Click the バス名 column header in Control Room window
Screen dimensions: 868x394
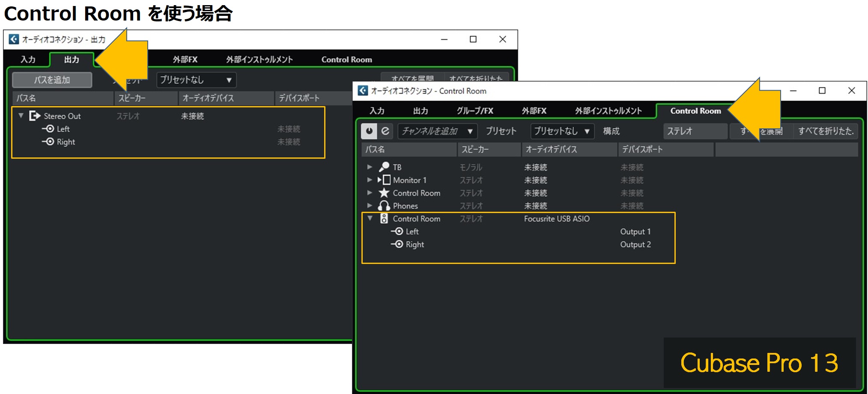(x=409, y=149)
